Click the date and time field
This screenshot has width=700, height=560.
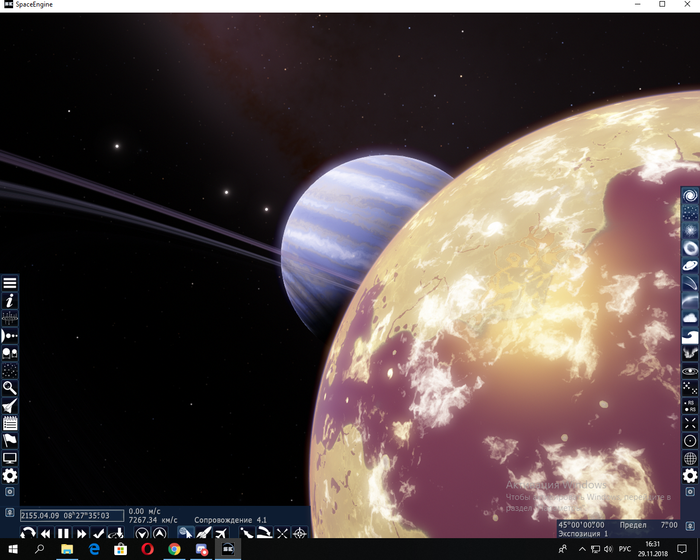[x=72, y=516]
